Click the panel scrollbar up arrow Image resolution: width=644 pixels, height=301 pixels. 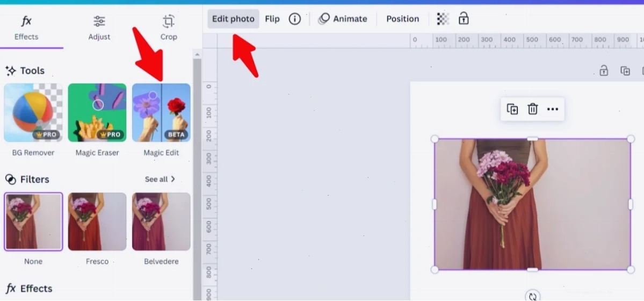click(197, 54)
